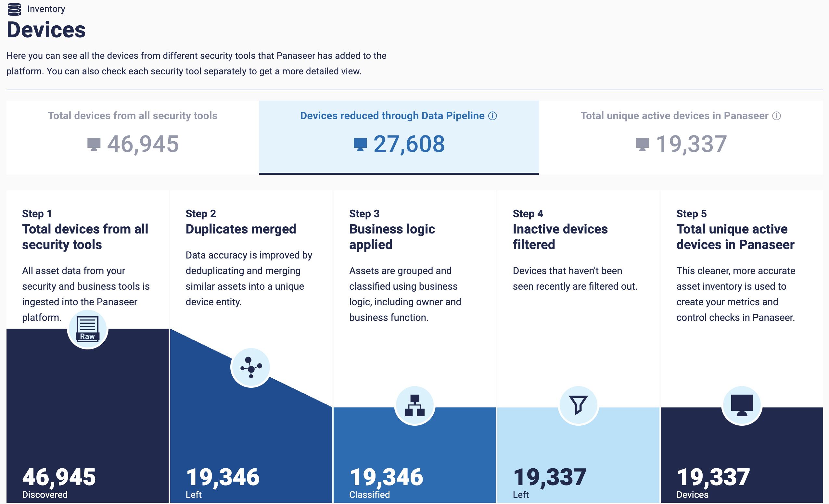Click the 46,945 number in the top tab
829x504 pixels.
[143, 144]
